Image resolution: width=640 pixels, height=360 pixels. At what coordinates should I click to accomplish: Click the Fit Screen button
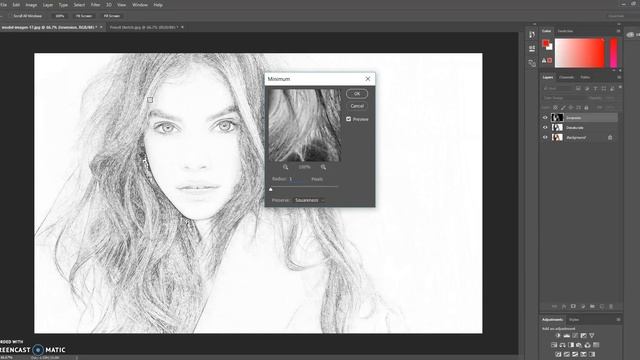84,16
